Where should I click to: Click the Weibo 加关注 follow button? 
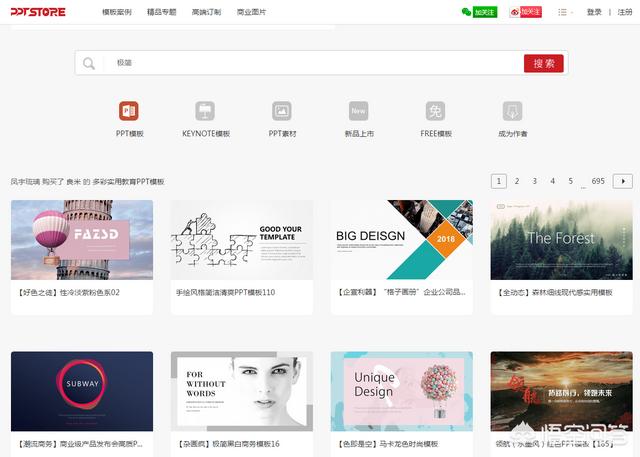526,12
